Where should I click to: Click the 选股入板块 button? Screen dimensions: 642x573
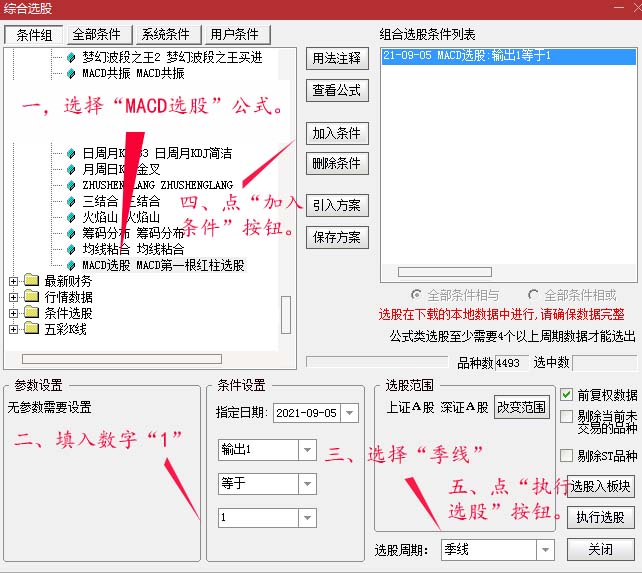tap(601, 487)
